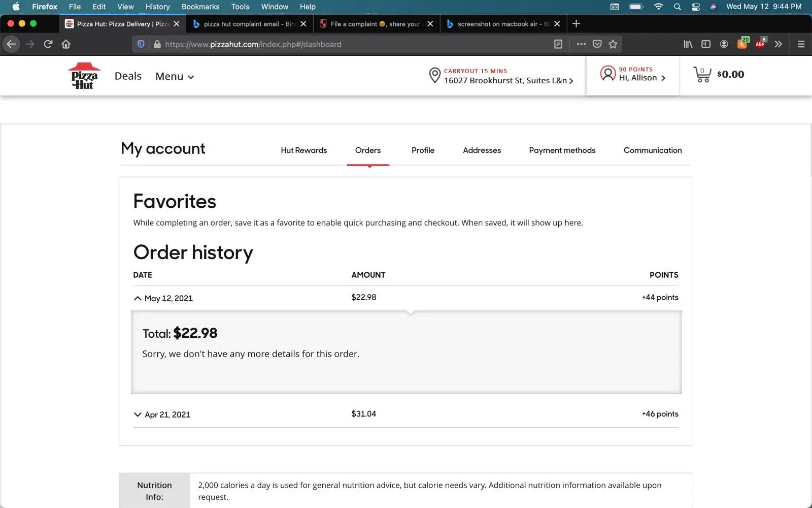
Task: Bookmark this page with star icon
Action: (613, 44)
